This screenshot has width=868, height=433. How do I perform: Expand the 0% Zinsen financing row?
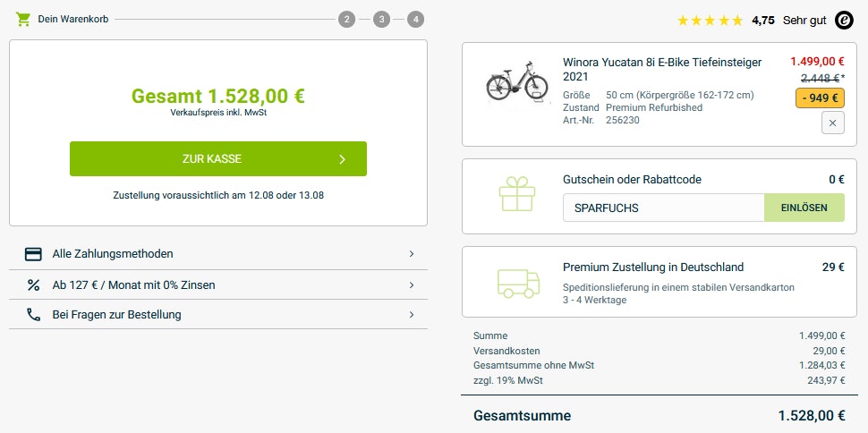coord(411,285)
